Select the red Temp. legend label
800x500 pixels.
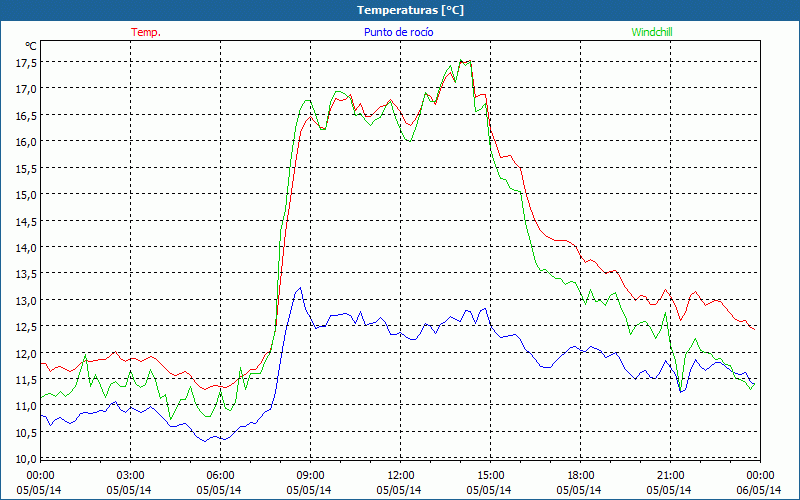146,32
